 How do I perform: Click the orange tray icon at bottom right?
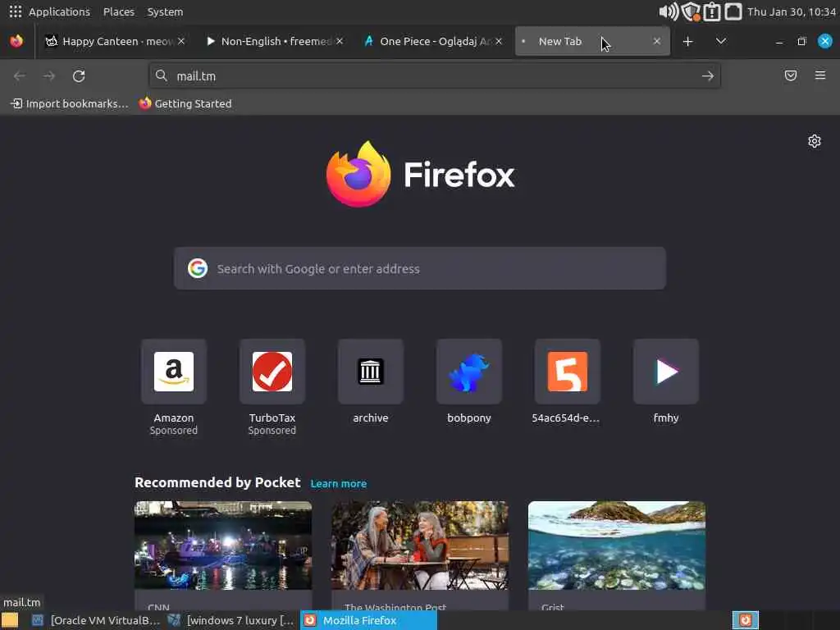click(x=745, y=620)
